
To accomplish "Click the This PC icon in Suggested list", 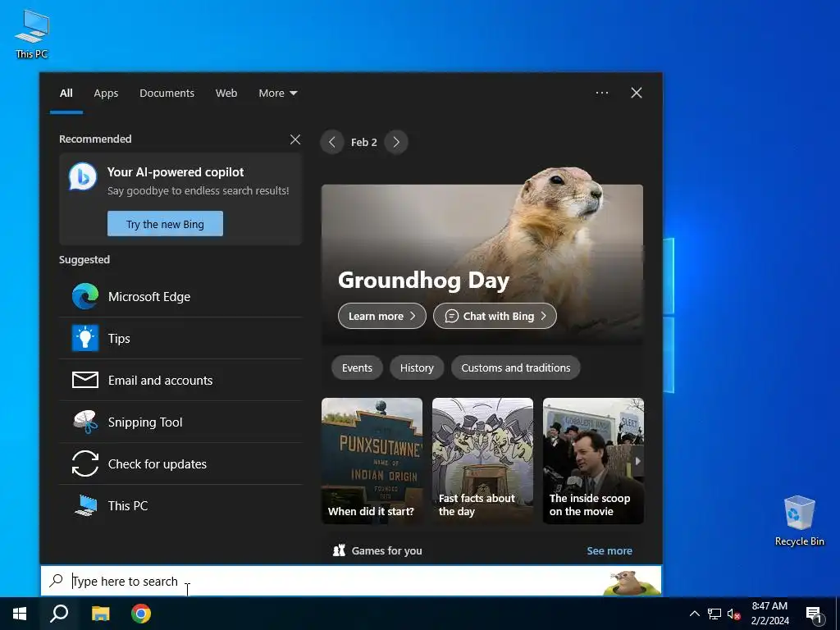I will click(85, 505).
